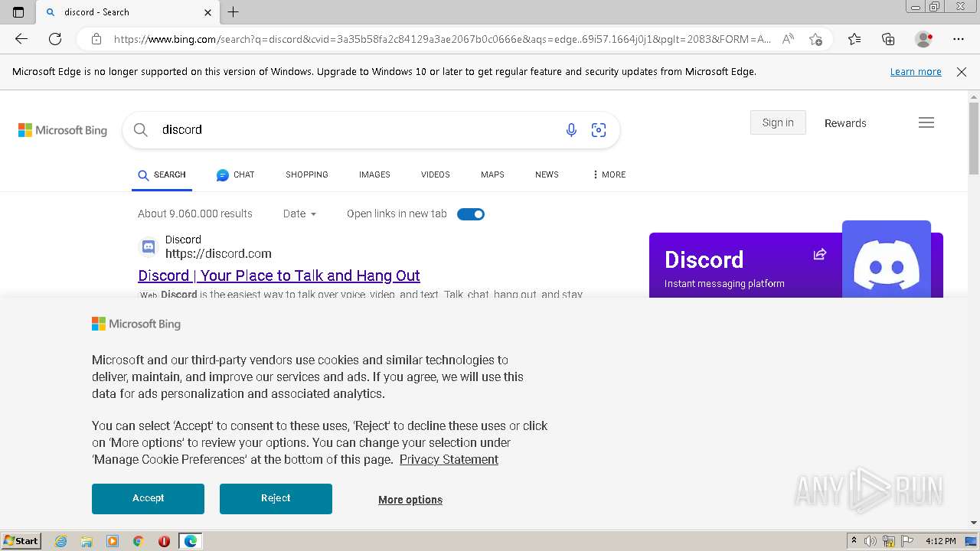Open visual search camera icon
This screenshot has height=551, width=980.
pos(599,130)
